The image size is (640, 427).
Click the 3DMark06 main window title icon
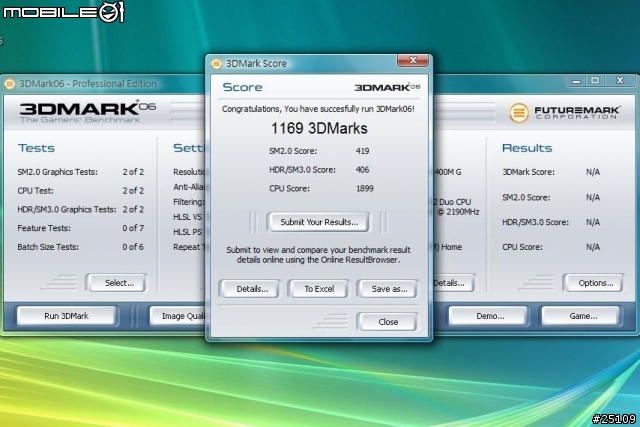pos(9,84)
